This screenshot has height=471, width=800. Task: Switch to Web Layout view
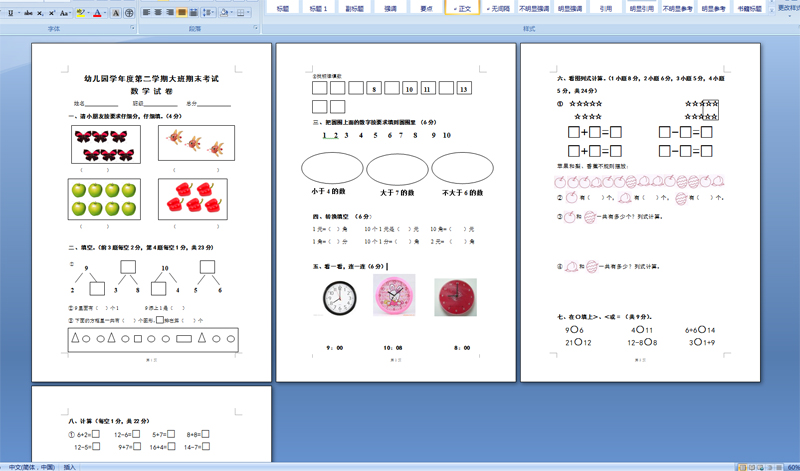(760, 467)
